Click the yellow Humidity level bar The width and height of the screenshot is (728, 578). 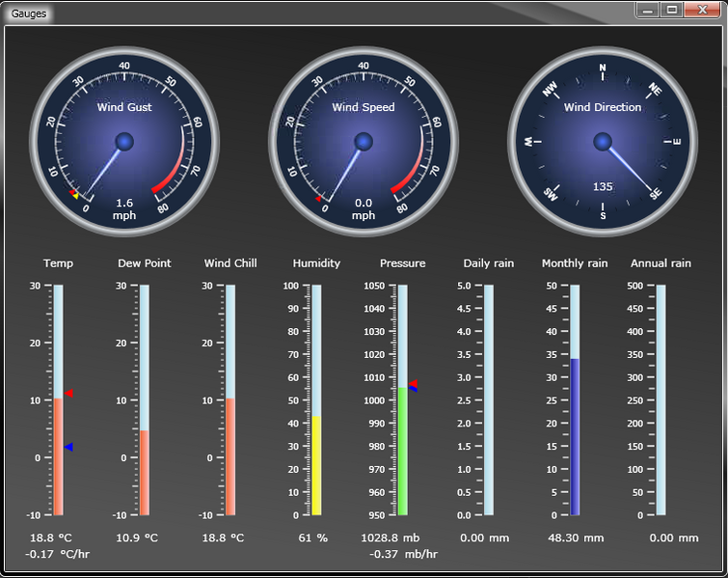[316, 465]
